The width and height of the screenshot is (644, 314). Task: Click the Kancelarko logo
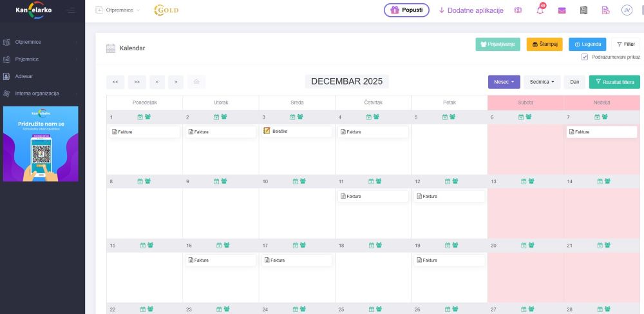click(33, 10)
